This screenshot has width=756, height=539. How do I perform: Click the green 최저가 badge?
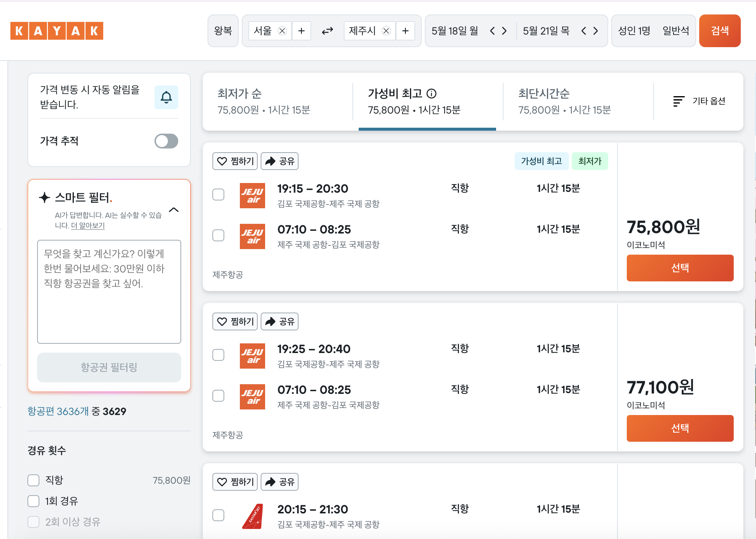590,161
